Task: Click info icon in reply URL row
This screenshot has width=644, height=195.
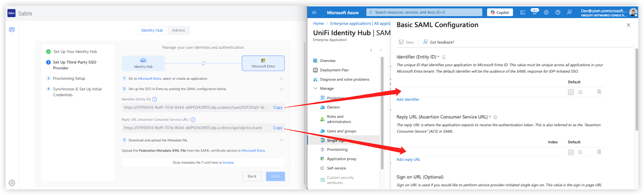Action: pyautogui.click(x=580, y=152)
